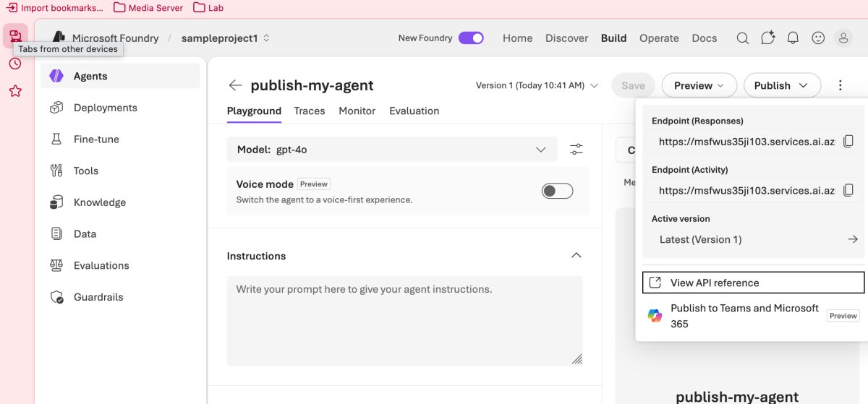Open the chat sparkle assistant icon
Image resolution: width=868 pixels, height=404 pixels.
pos(768,38)
